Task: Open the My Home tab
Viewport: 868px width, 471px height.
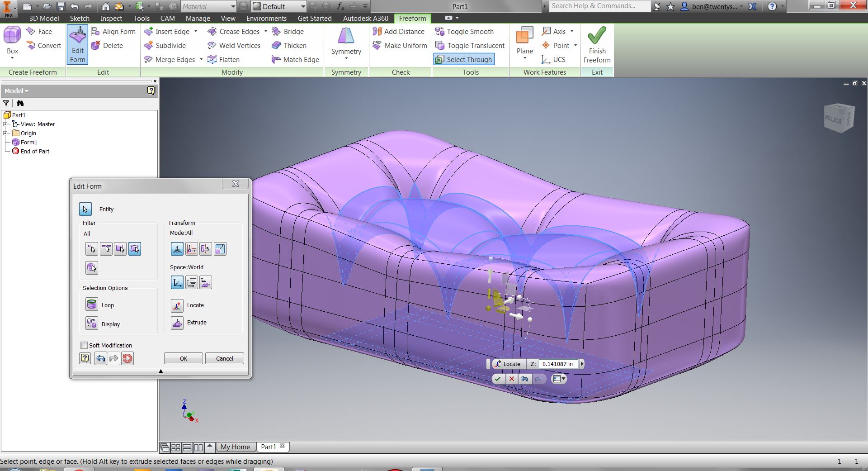Action: (x=235, y=447)
